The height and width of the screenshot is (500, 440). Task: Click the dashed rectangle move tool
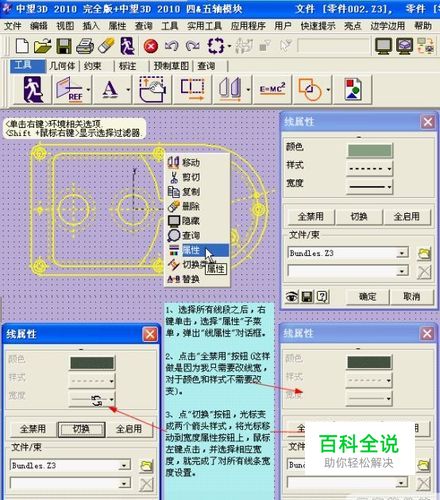(x=193, y=89)
